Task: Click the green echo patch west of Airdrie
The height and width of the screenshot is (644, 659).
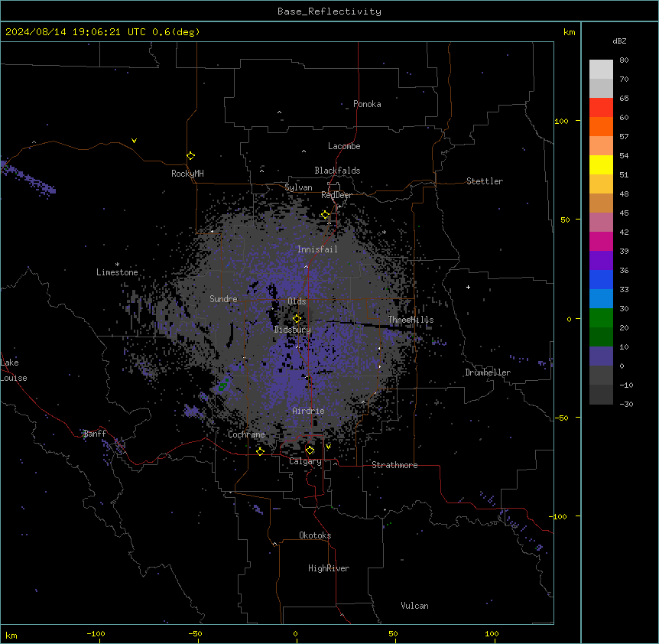Action: (223, 384)
